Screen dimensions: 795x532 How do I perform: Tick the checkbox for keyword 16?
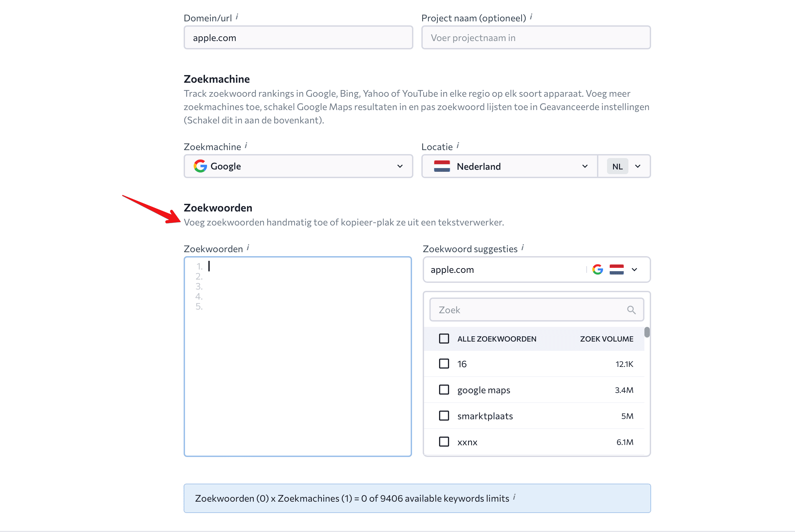(x=444, y=364)
